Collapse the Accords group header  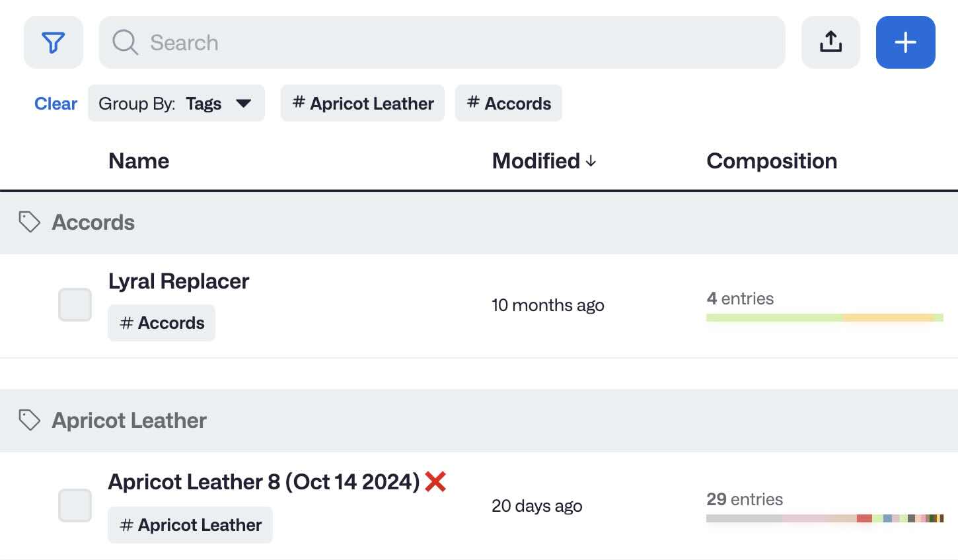pos(92,222)
